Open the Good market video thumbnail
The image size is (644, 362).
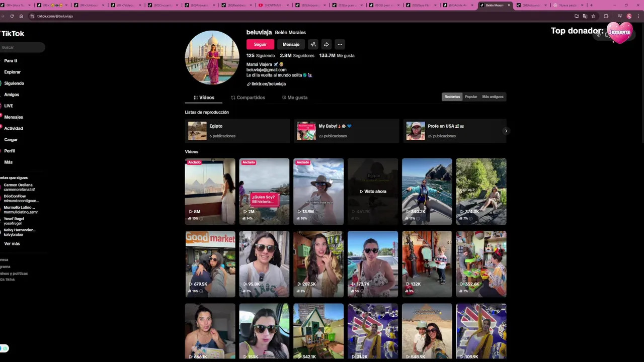[x=210, y=264]
